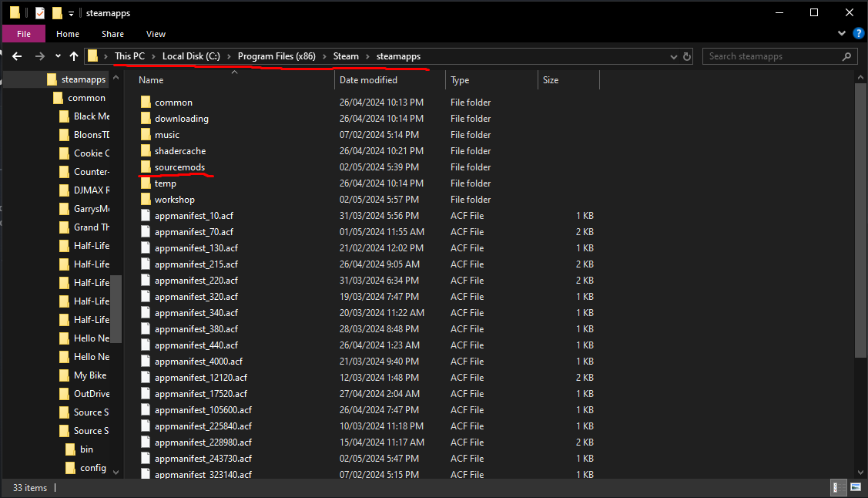Click Program Files (x86) breadcrumb
Image resolution: width=868 pixels, height=498 pixels.
pos(276,56)
